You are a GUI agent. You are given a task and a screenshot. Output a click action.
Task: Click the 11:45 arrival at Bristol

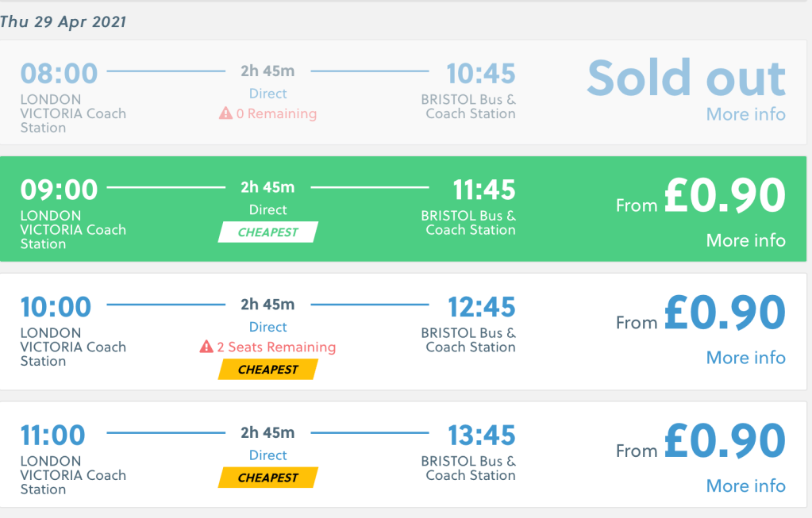[x=484, y=190]
